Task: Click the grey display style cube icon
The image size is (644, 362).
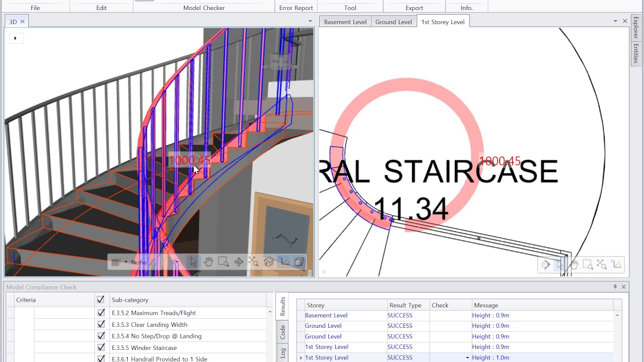Action: coord(115,262)
